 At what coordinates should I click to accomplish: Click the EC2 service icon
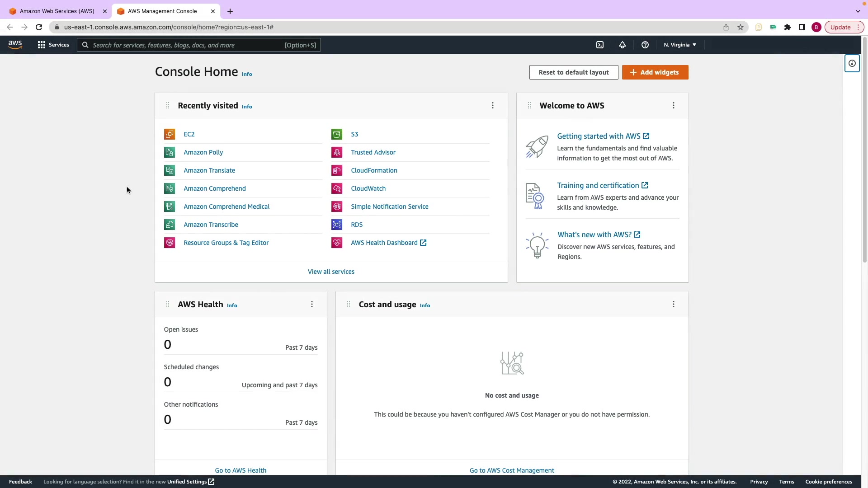pos(170,134)
